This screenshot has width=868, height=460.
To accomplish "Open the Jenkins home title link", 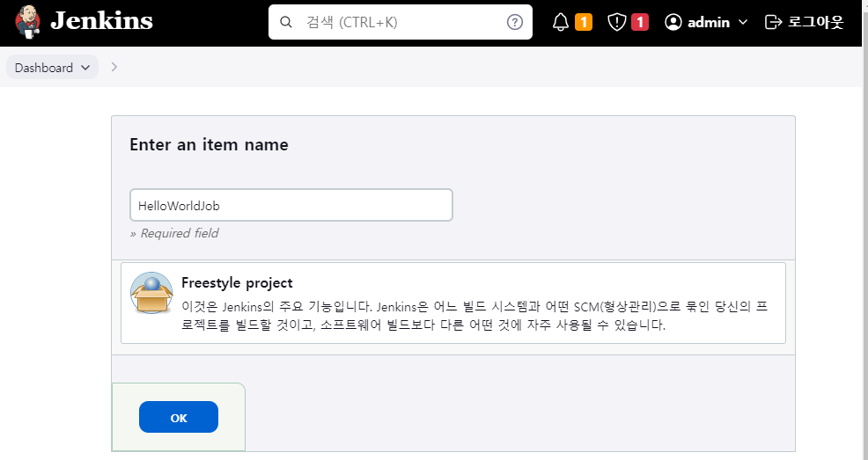I will [101, 21].
